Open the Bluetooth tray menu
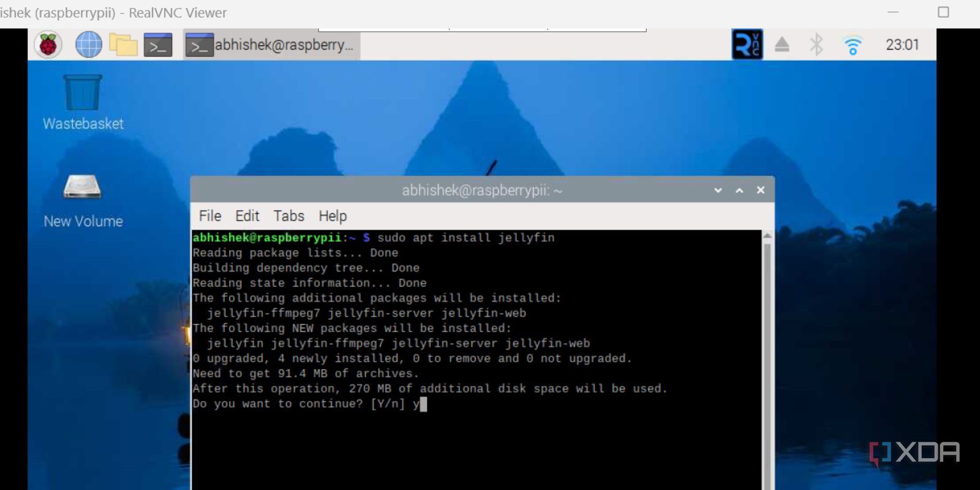 click(816, 44)
